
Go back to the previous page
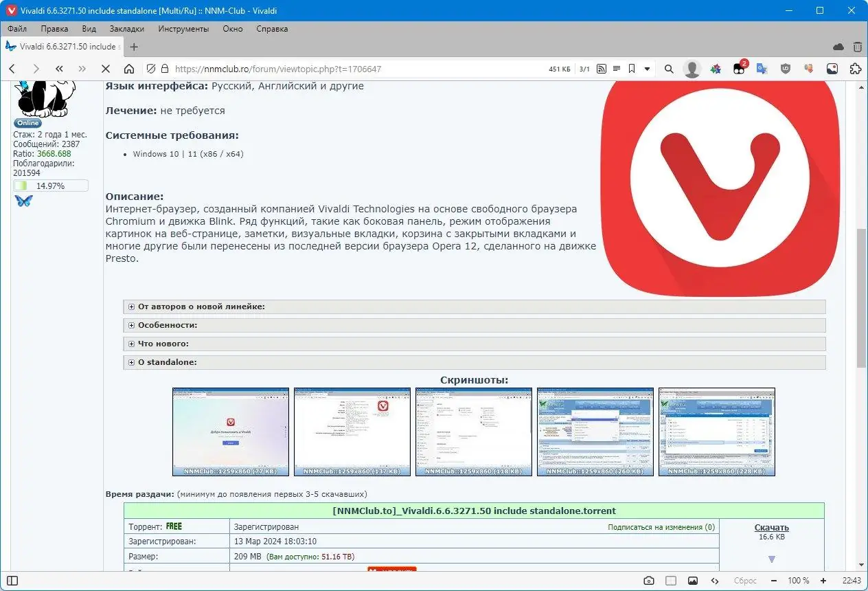point(12,69)
